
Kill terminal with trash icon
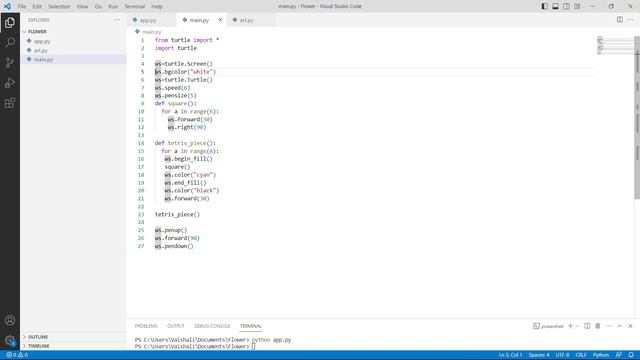point(598,326)
